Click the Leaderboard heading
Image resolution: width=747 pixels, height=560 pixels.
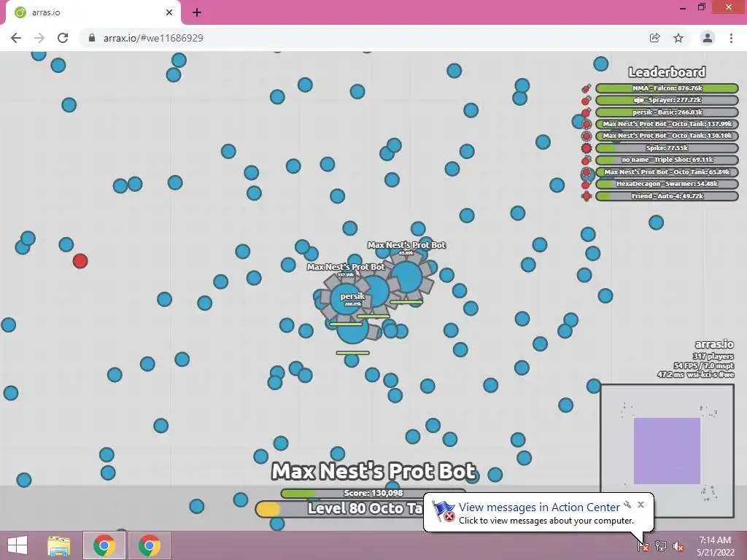(x=667, y=72)
